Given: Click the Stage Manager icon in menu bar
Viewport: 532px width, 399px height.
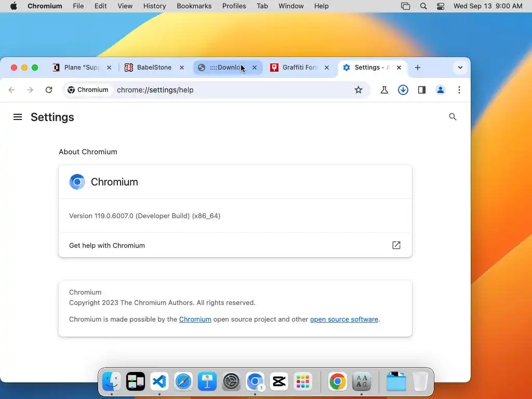Looking at the screenshot, I should pos(405,6).
